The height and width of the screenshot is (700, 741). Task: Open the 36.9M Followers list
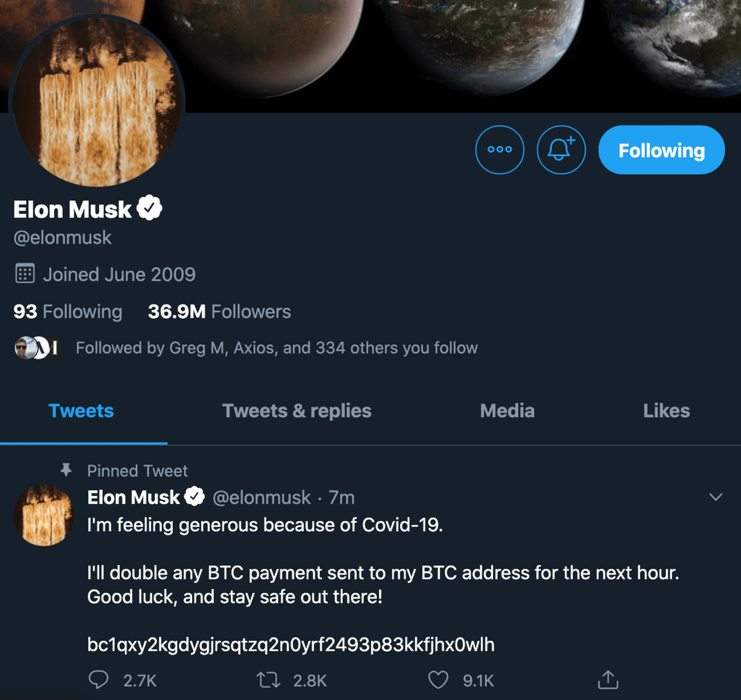[x=219, y=311]
